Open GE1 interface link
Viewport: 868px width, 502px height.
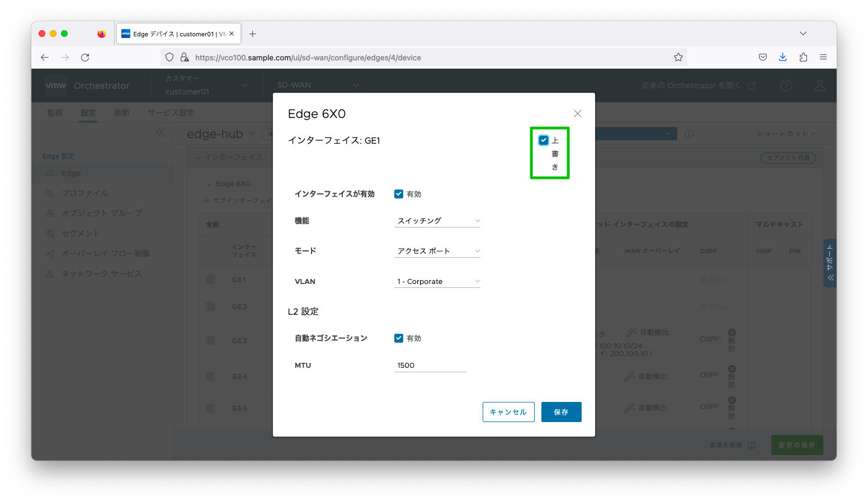[239, 280]
